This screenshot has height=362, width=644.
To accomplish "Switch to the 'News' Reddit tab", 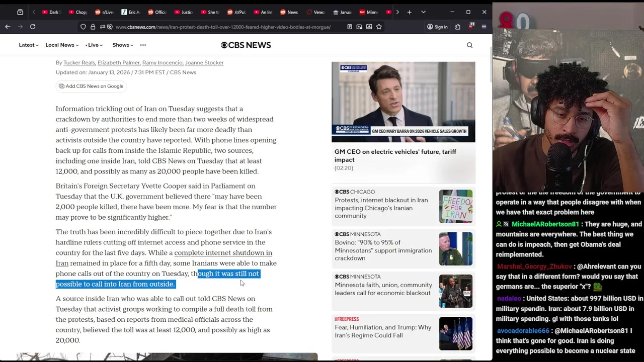I will [x=289, y=12].
